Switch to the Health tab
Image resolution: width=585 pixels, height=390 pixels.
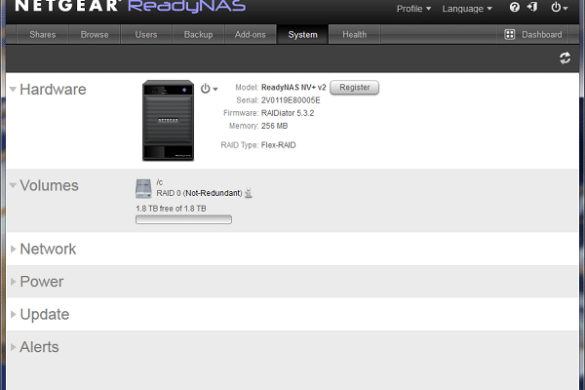(x=354, y=35)
